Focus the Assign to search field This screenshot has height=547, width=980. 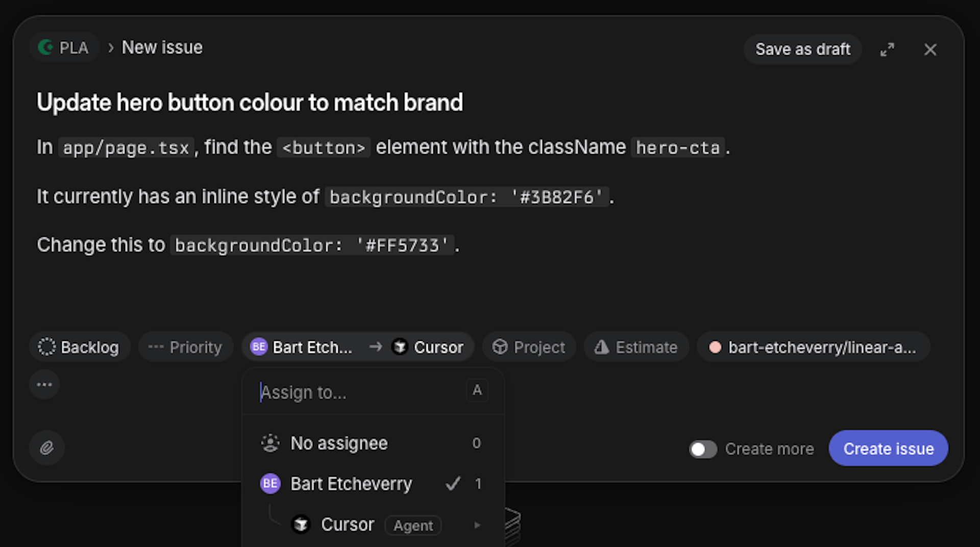point(357,392)
